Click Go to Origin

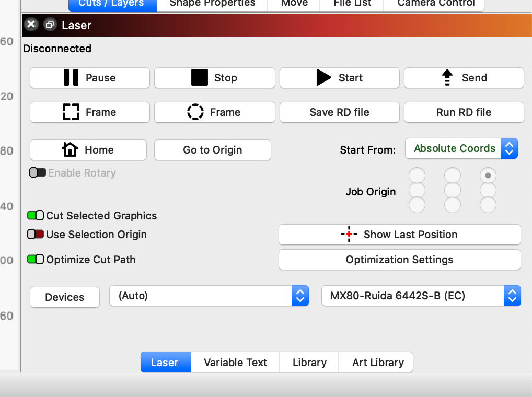tap(212, 150)
